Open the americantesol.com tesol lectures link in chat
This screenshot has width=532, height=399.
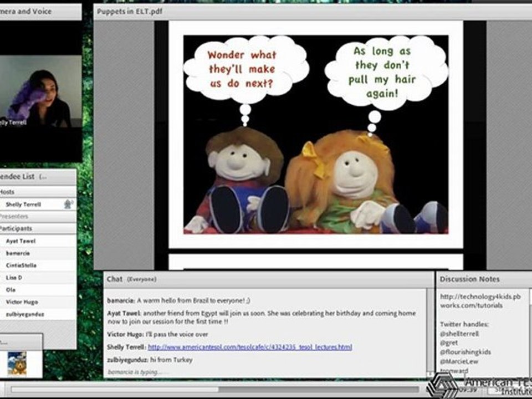tap(250, 347)
